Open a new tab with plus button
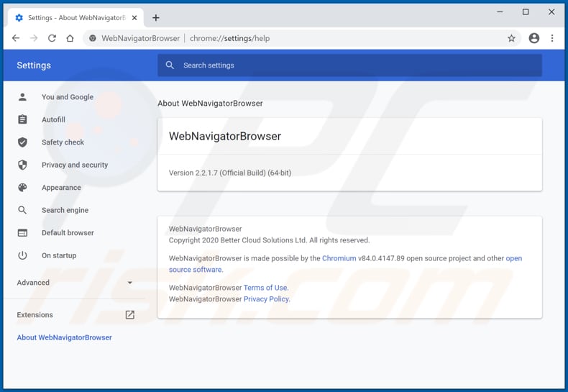Screen dimensions: 568x392 click(x=156, y=18)
